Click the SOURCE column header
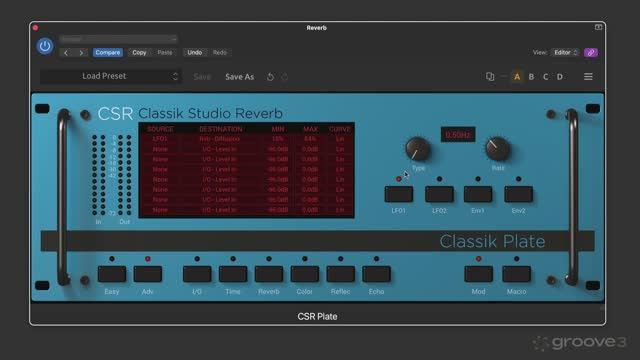Image resolution: width=640 pixels, height=360 pixels. click(160, 129)
